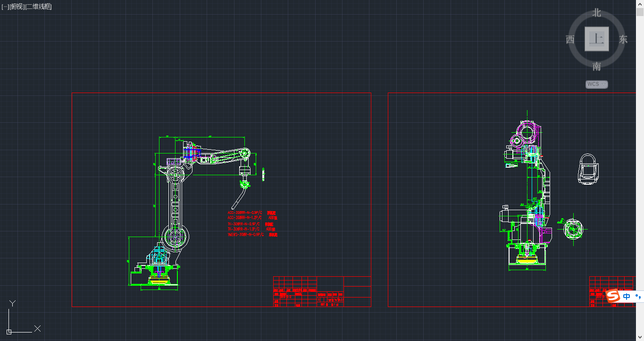
Task: Select the UCS origin icon
Action: 9,332
